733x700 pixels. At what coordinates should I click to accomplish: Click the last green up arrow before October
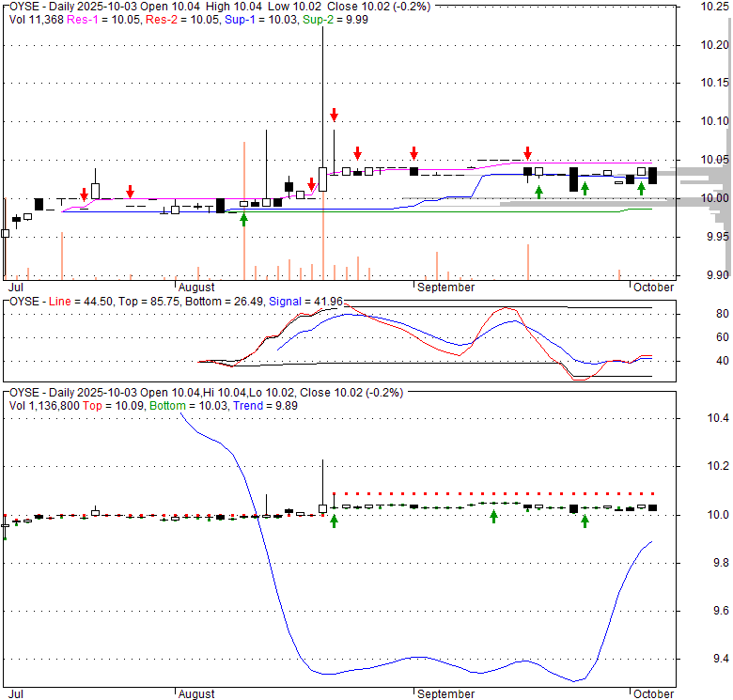pyautogui.click(x=642, y=188)
